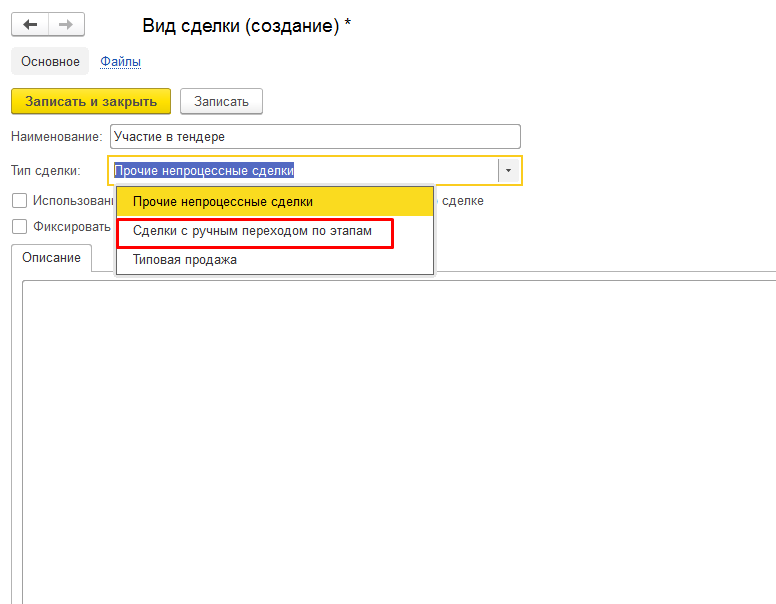Image resolution: width=776 pixels, height=604 pixels.
Task: Open the Основное section
Action: click(x=50, y=61)
